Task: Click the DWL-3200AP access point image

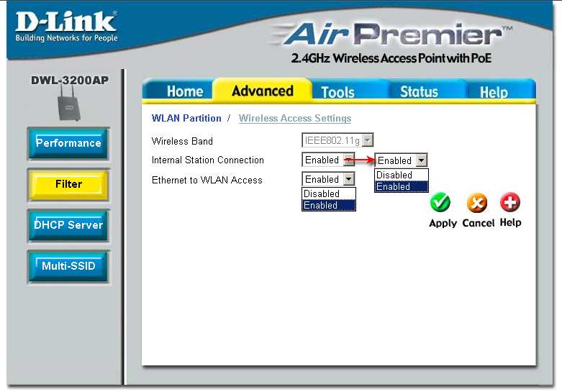Action: (x=69, y=104)
